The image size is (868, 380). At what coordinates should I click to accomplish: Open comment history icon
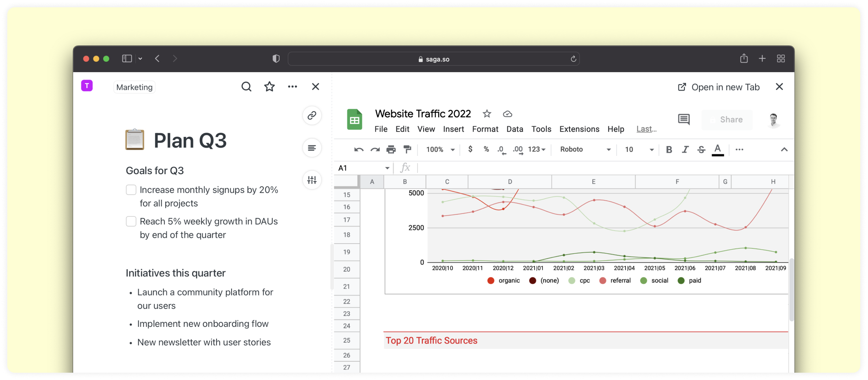[684, 119]
